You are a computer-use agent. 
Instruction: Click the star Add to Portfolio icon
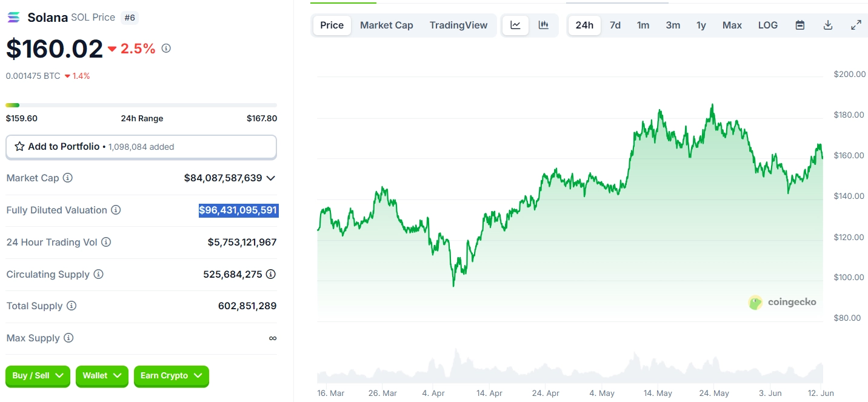point(19,147)
